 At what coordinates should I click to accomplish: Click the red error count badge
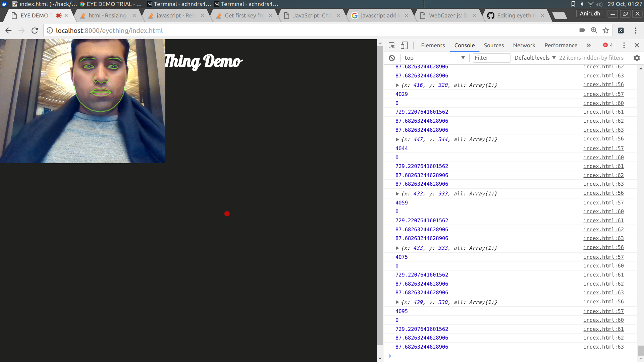(608, 45)
